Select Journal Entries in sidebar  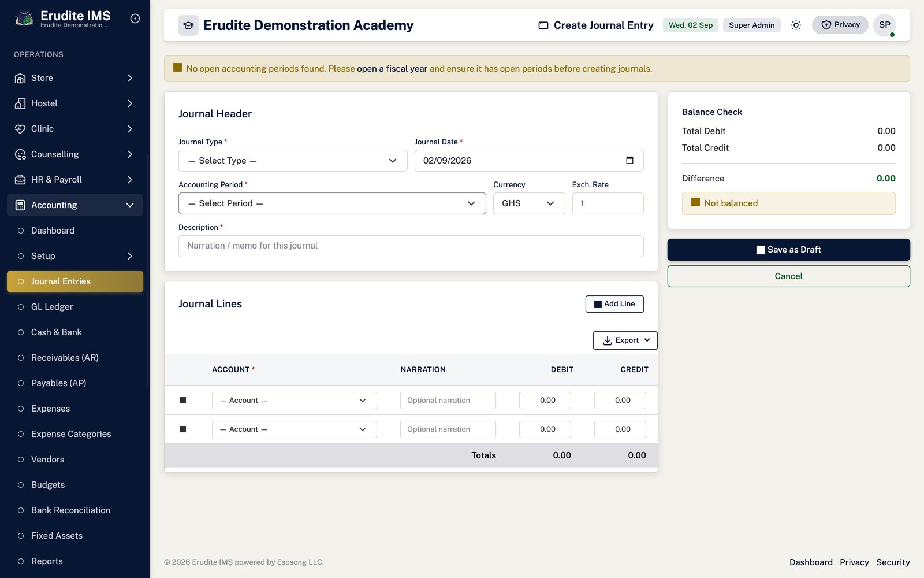coord(75,281)
